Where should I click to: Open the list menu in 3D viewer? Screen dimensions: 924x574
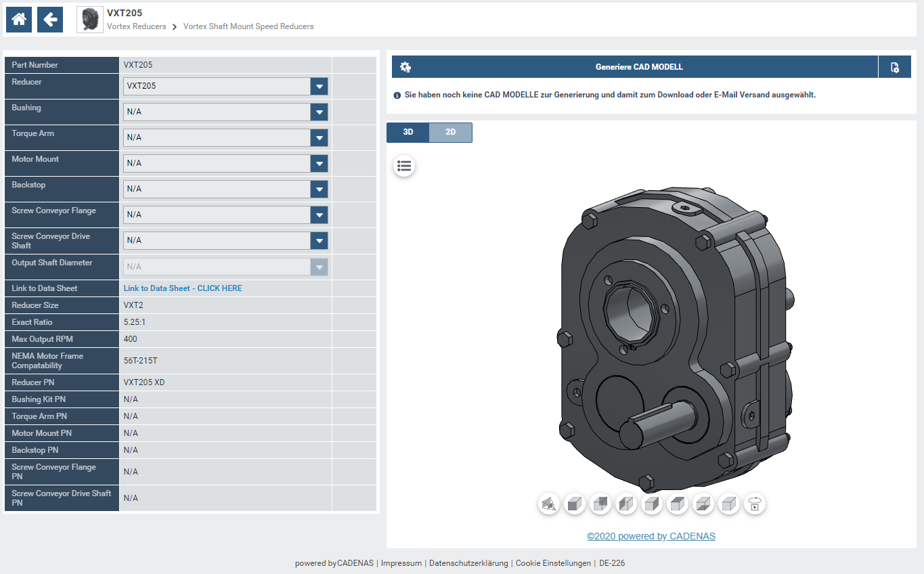(404, 166)
